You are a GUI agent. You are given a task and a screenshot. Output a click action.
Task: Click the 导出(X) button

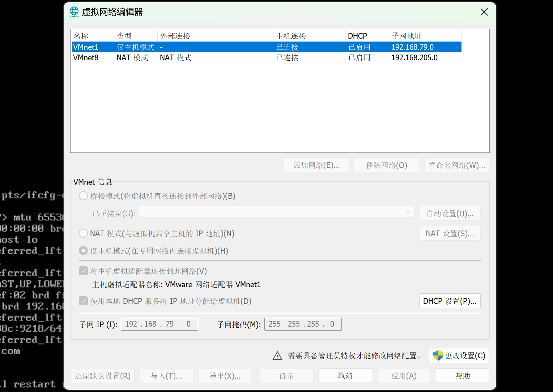[225, 375]
